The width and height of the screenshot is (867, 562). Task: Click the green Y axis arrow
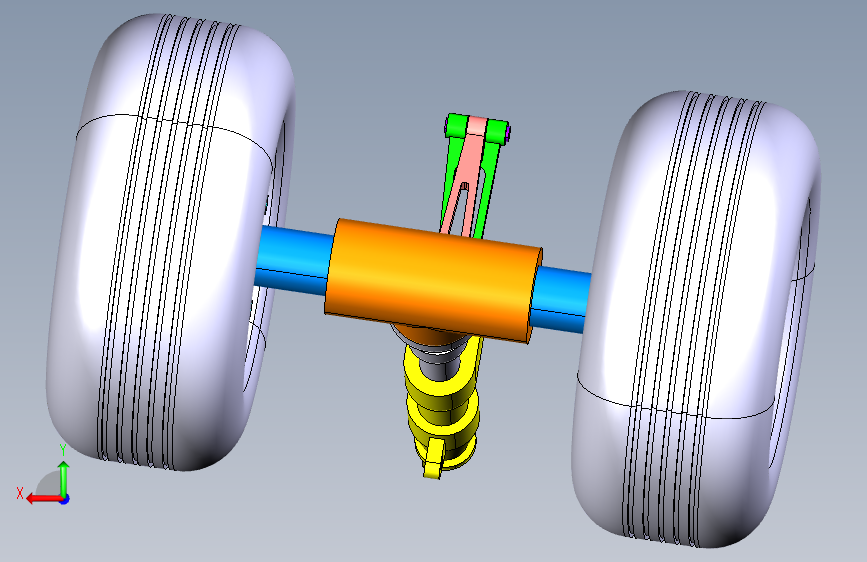[64, 475]
